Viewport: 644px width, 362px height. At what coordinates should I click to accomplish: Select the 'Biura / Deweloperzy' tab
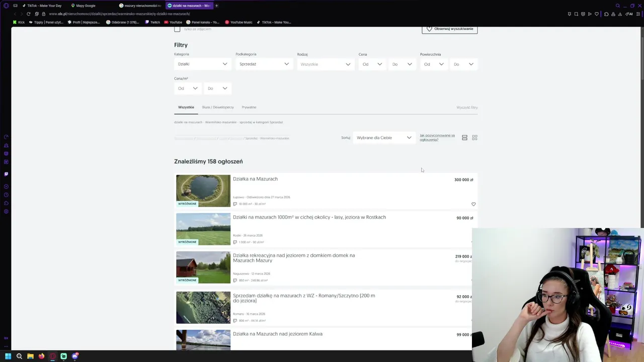point(218,107)
